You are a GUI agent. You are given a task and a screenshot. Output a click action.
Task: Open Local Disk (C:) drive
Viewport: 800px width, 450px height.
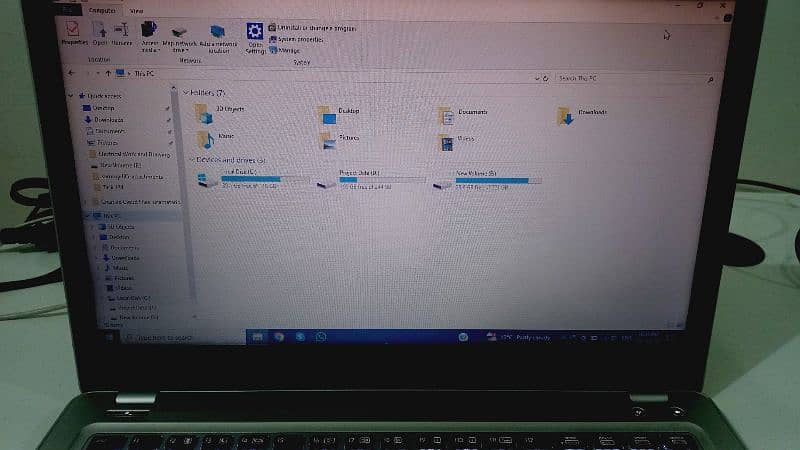pyautogui.click(x=208, y=181)
